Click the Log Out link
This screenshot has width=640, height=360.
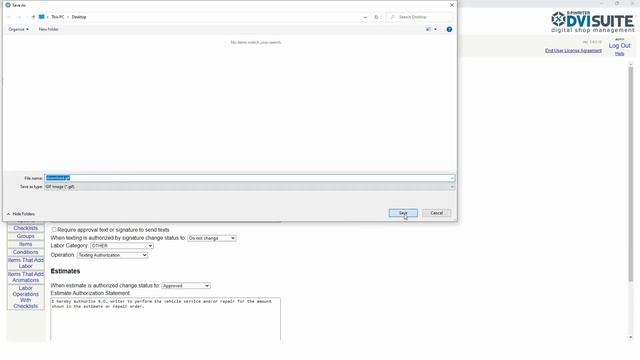pyautogui.click(x=619, y=46)
